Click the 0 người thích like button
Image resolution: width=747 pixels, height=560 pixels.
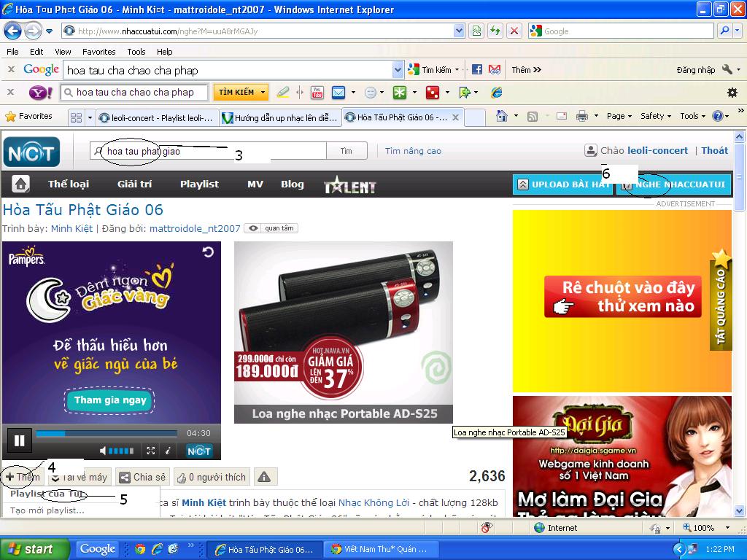(212, 477)
